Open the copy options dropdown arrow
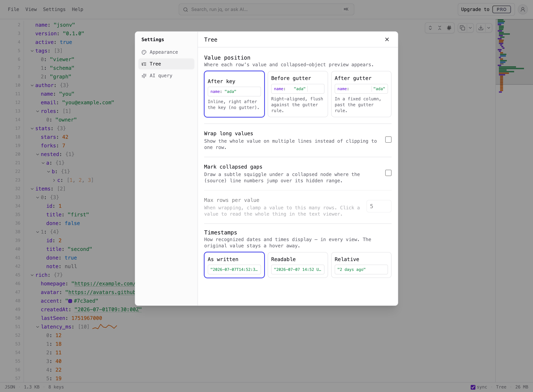Viewport: 533px width, 392px height. click(x=470, y=28)
